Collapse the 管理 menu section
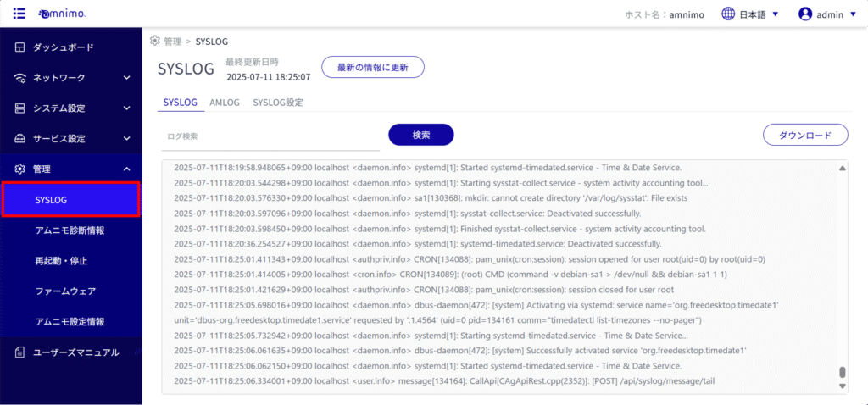Screen dimensions: 868x405 pyautogui.click(x=126, y=169)
